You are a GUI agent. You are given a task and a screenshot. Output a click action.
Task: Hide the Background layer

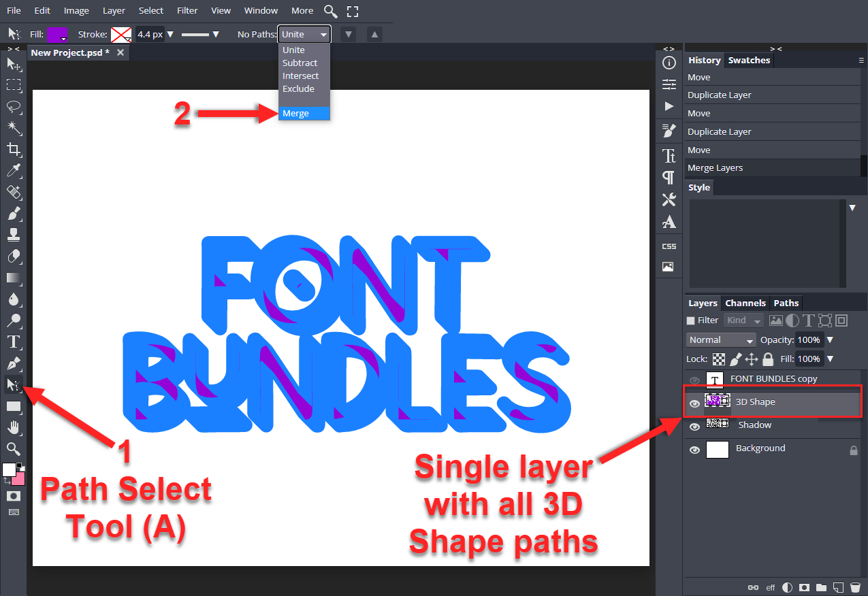[x=694, y=450]
